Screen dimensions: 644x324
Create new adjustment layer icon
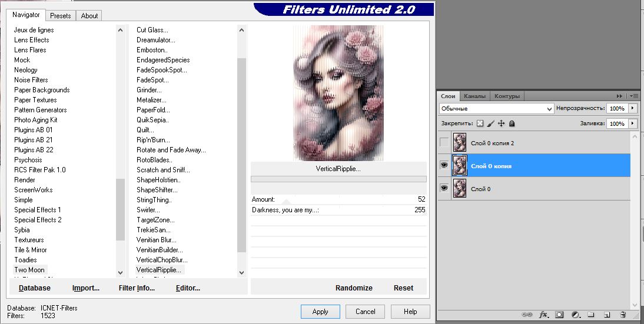(575, 315)
